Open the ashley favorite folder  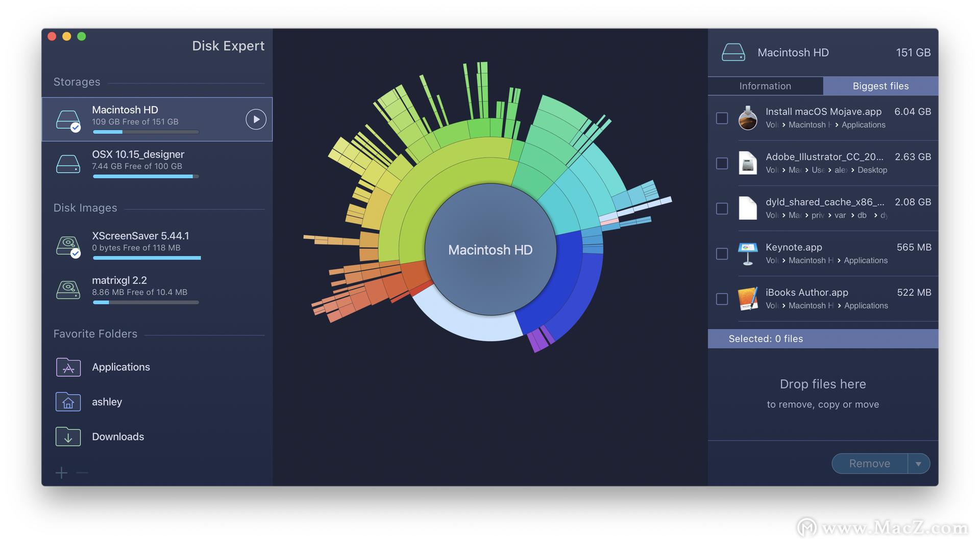pyautogui.click(x=157, y=402)
